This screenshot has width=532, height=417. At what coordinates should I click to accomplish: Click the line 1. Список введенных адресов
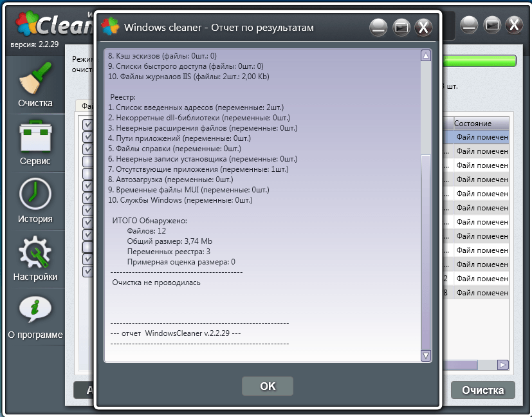point(196,107)
